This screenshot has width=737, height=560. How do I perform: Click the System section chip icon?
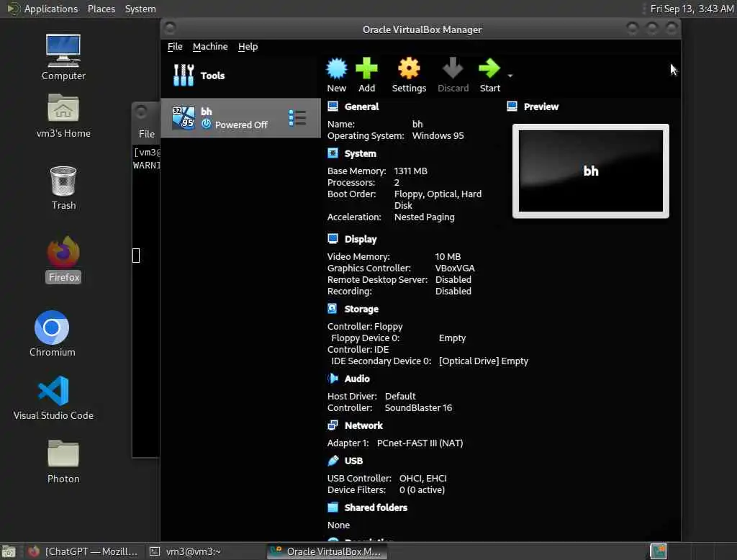click(333, 153)
